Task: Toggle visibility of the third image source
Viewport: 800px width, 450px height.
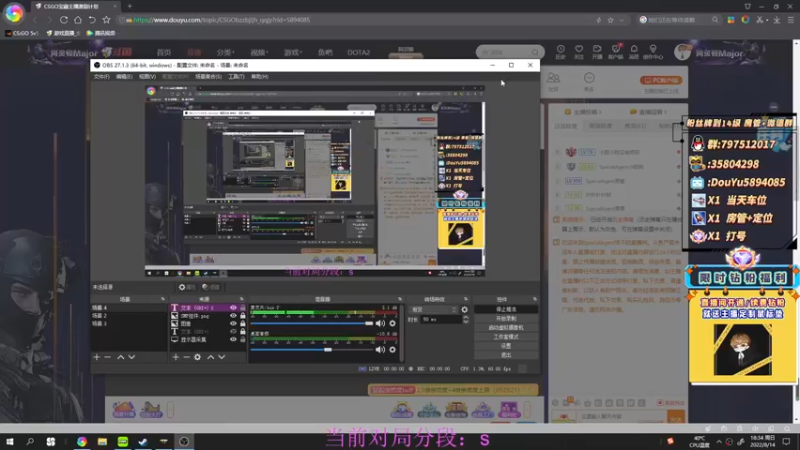Action: pyautogui.click(x=233, y=323)
